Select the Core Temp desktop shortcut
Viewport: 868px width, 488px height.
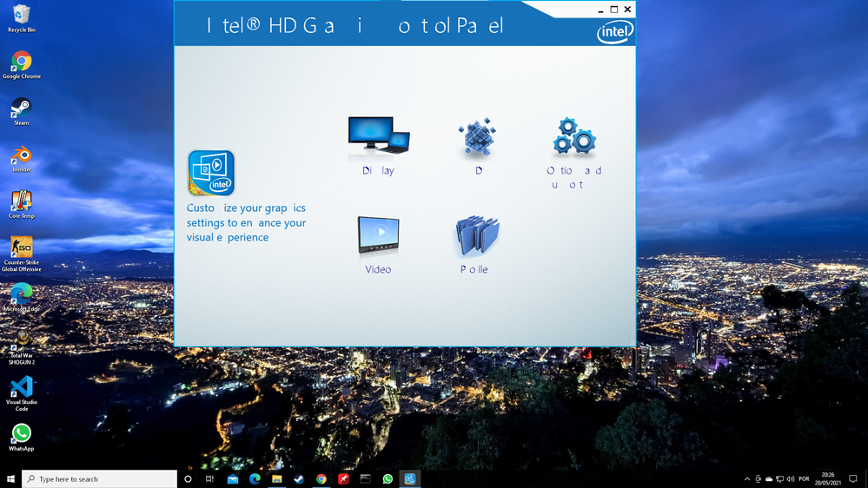[x=22, y=205]
